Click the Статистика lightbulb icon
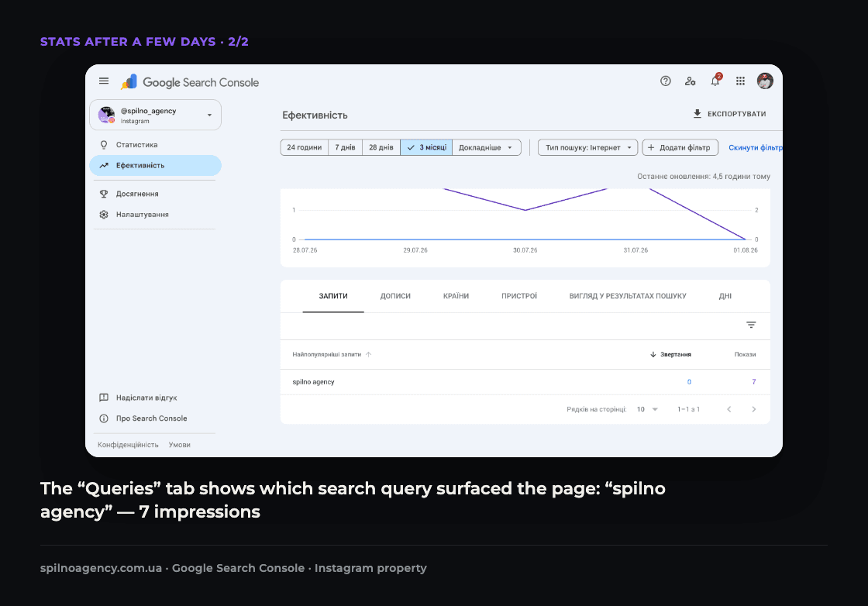This screenshot has width=868, height=606. [104, 145]
